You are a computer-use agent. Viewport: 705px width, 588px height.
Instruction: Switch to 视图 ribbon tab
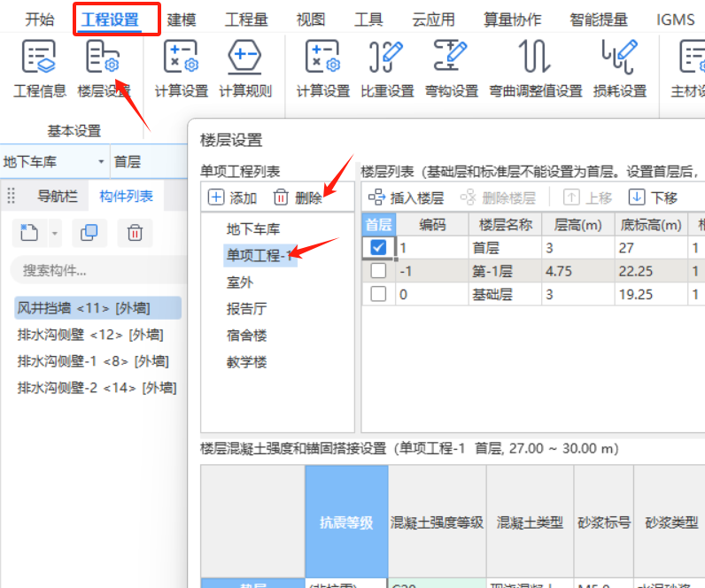coord(310,19)
